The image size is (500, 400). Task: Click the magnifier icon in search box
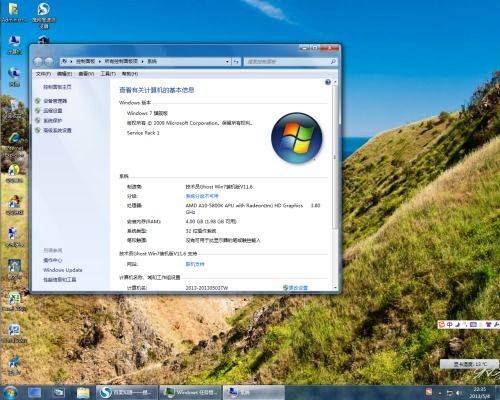333,62
